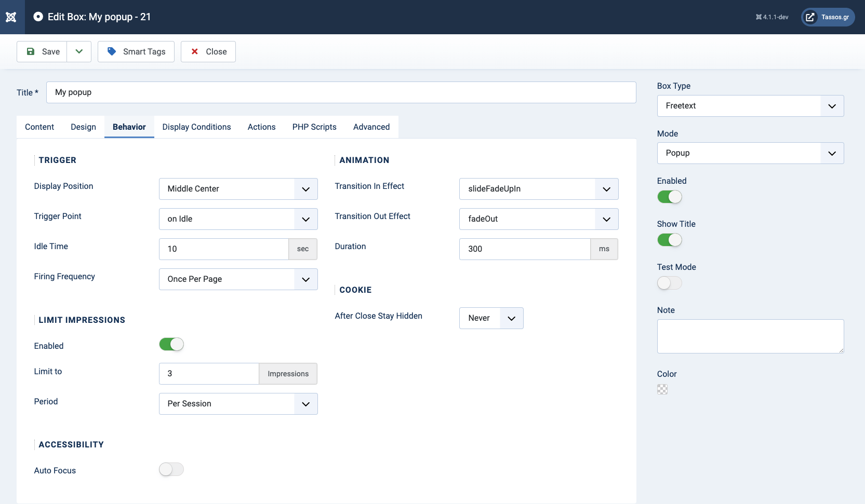This screenshot has width=865, height=504.
Task: Select the Behavior tab
Action: click(x=129, y=127)
